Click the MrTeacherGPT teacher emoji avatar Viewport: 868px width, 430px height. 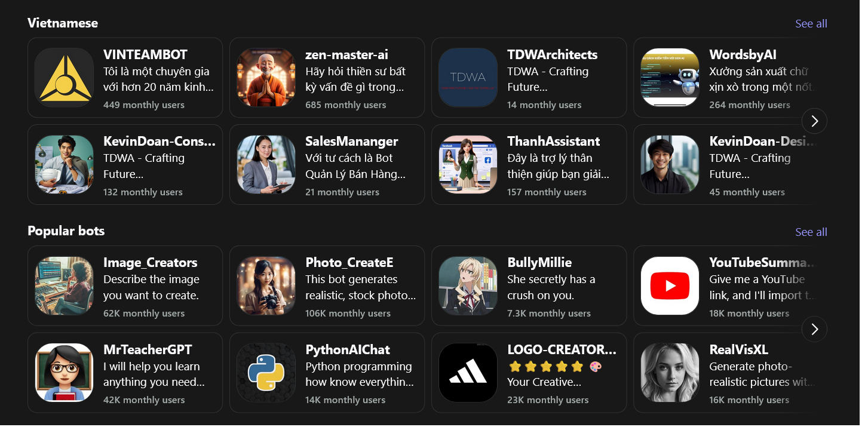64,373
